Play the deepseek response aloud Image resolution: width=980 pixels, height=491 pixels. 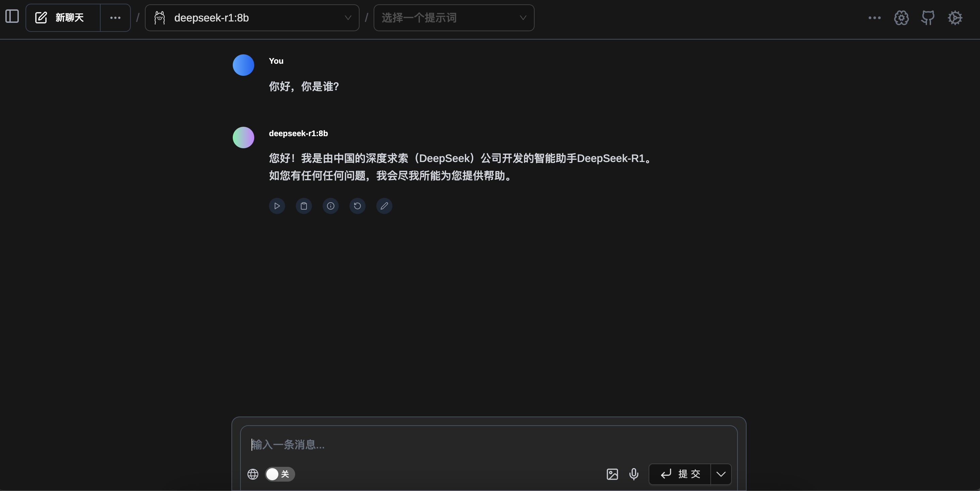277,206
